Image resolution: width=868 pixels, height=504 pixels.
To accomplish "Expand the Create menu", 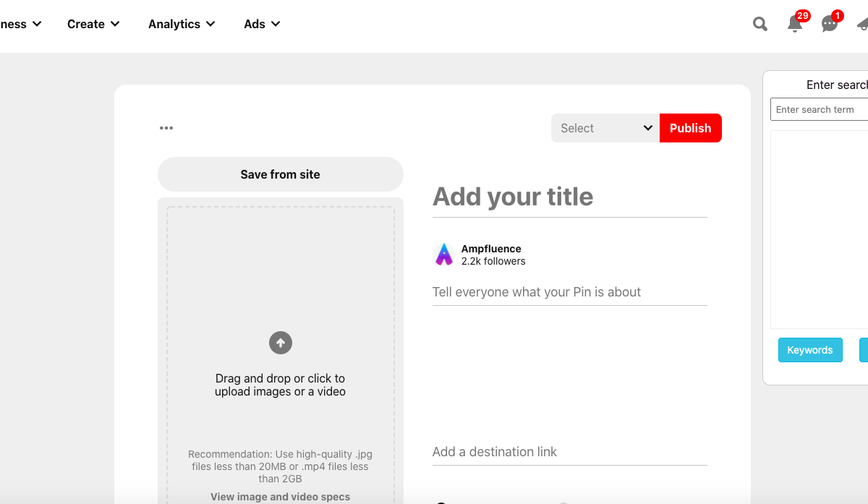I will coord(93,24).
